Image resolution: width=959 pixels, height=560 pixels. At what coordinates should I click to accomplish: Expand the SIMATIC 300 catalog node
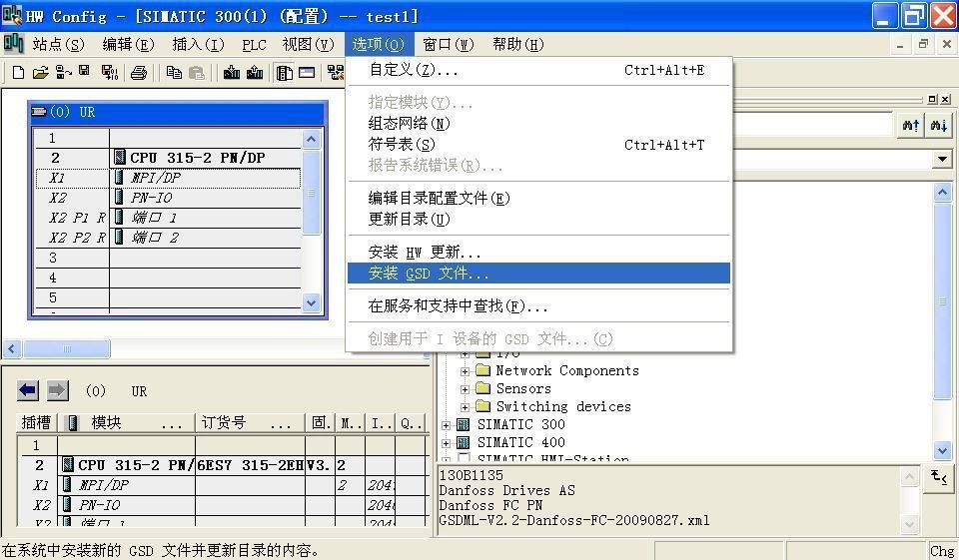tap(447, 425)
